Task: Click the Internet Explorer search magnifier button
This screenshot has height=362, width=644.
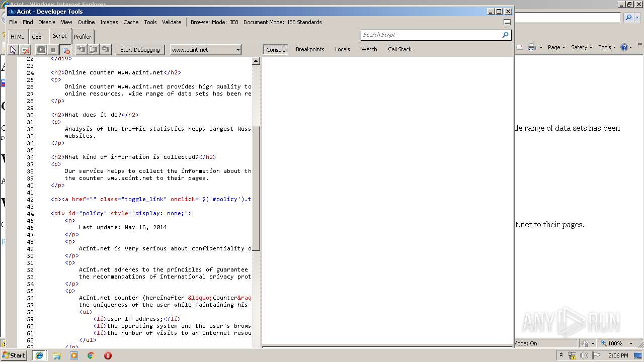Action: [628, 18]
